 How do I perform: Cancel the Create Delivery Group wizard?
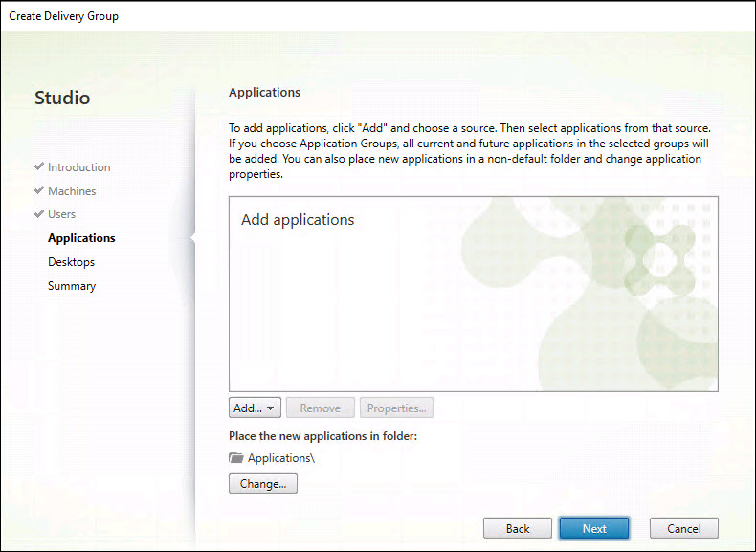(683, 528)
